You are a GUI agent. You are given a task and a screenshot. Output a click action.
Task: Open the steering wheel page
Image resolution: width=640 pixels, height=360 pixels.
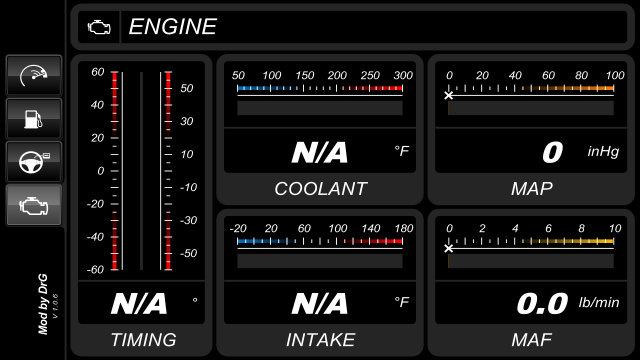(x=34, y=162)
